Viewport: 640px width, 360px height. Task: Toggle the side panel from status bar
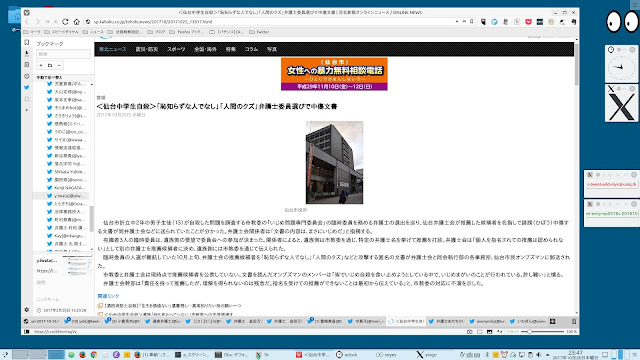(27, 332)
